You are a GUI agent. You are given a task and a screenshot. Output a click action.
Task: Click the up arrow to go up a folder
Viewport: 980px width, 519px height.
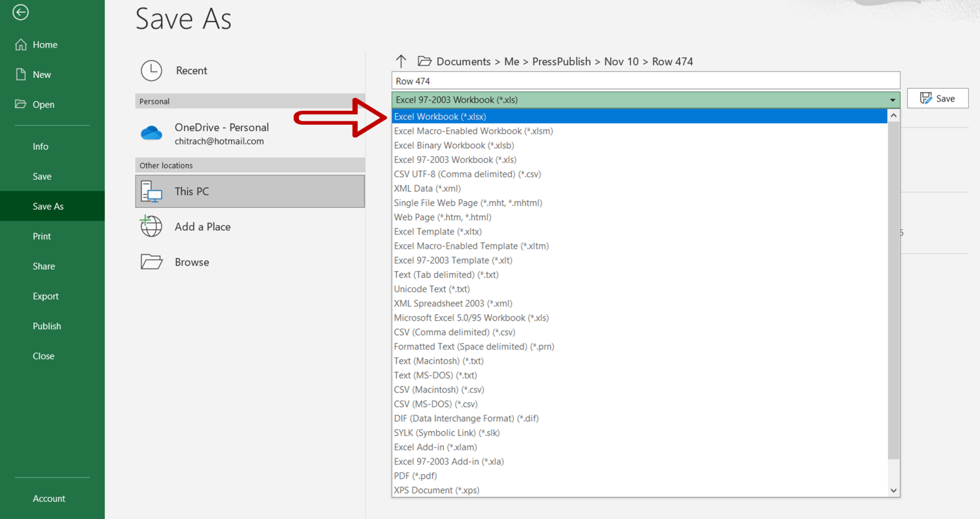click(x=401, y=61)
